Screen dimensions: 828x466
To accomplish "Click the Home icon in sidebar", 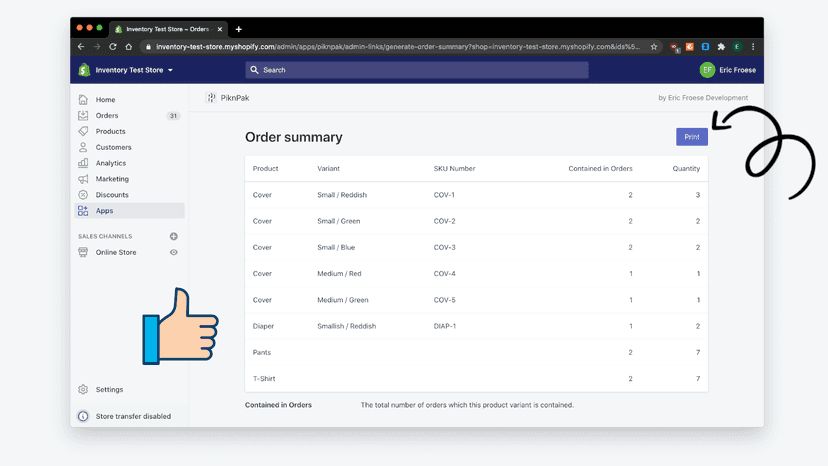I will [x=83, y=99].
